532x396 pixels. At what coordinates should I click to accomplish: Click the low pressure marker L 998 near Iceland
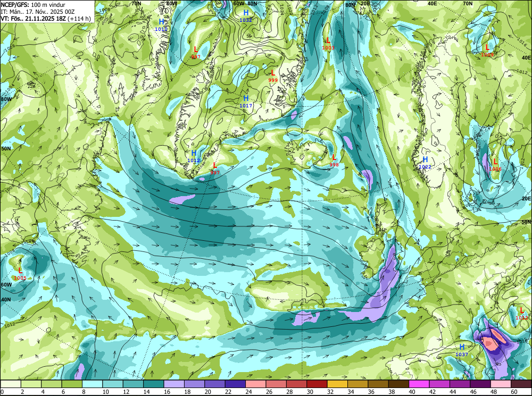pyautogui.click(x=334, y=161)
